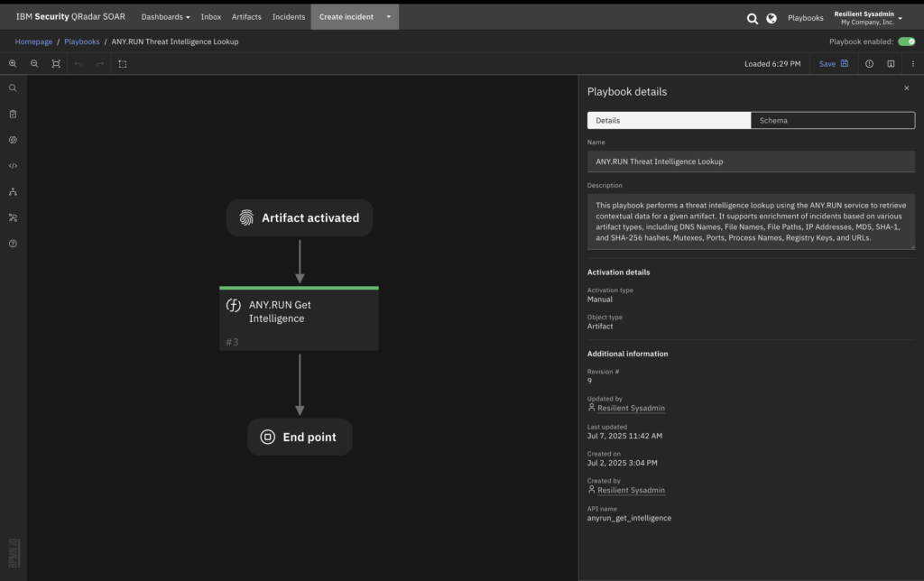Image resolution: width=924 pixels, height=581 pixels.
Task: Click the playbook Name input field
Action: tap(750, 161)
